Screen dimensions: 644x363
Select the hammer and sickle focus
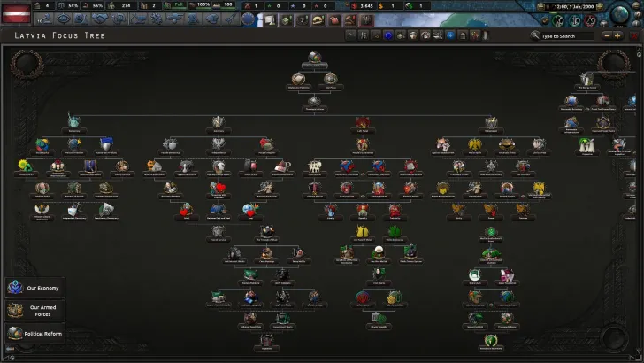[362, 120]
